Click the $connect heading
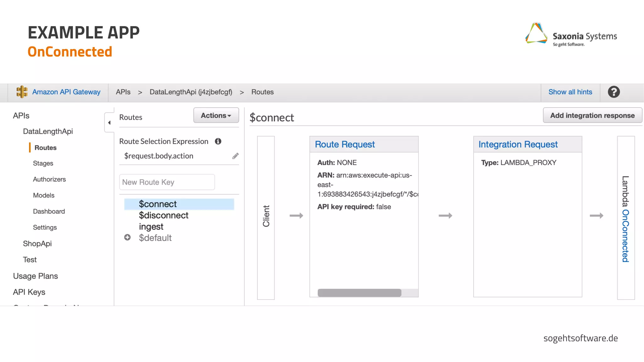Screen dimensions: 644x362 click(x=272, y=118)
